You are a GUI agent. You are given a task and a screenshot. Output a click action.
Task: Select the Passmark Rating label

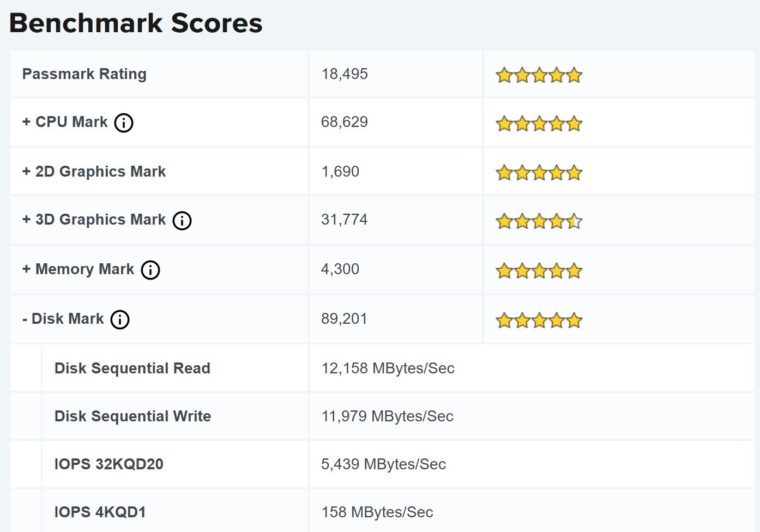(x=85, y=74)
